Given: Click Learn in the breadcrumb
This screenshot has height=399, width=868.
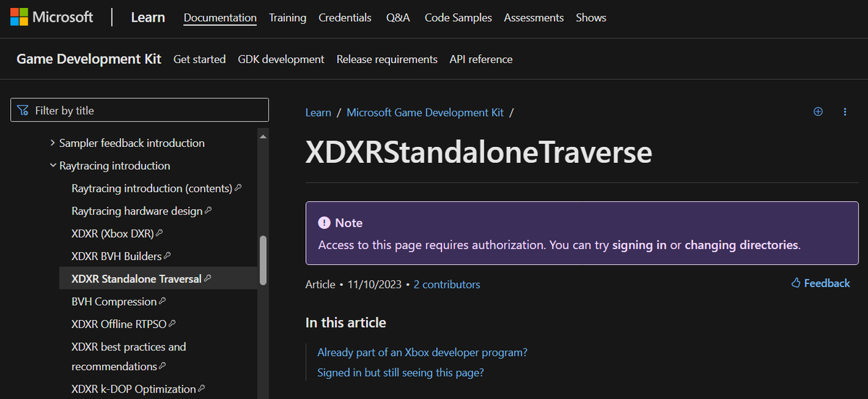Looking at the screenshot, I should 318,112.
